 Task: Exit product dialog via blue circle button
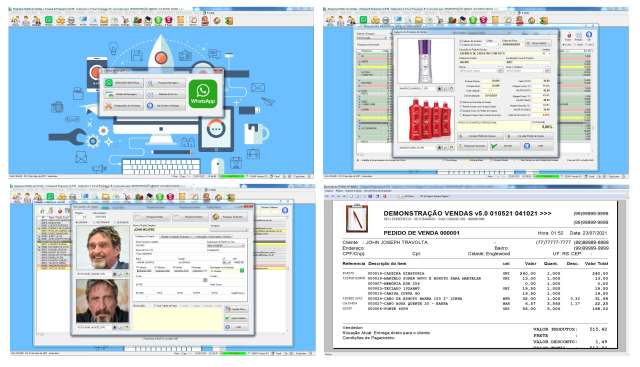(x=538, y=146)
